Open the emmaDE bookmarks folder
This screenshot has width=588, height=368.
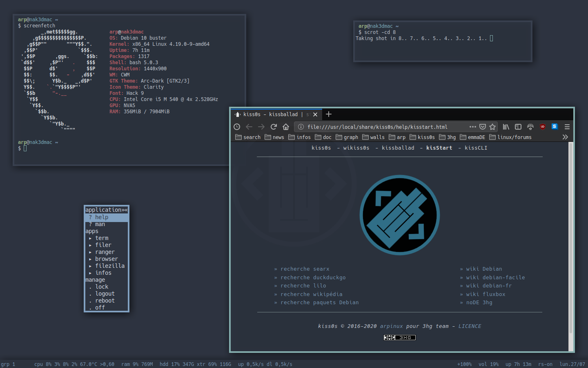click(x=472, y=137)
